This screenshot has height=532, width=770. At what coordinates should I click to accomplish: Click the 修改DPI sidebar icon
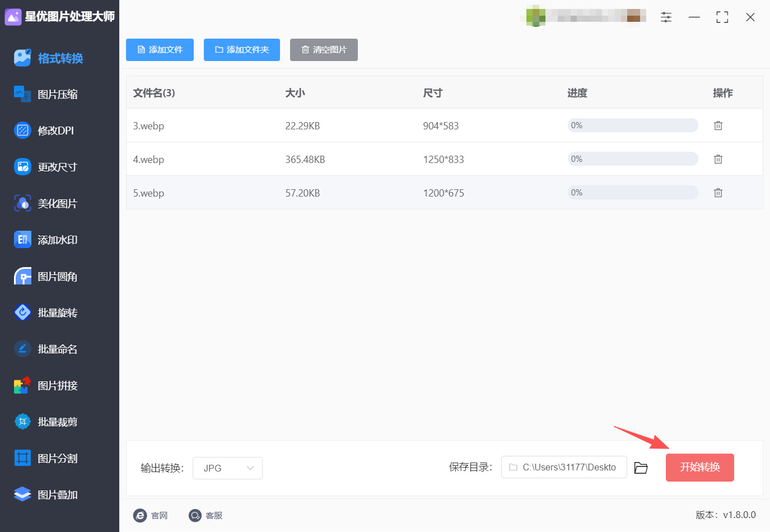pos(22,130)
